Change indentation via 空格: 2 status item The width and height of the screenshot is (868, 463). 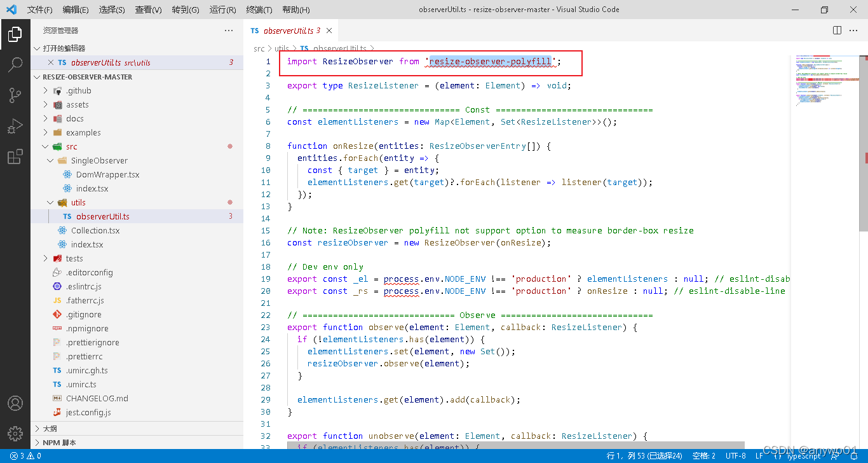point(703,456)
